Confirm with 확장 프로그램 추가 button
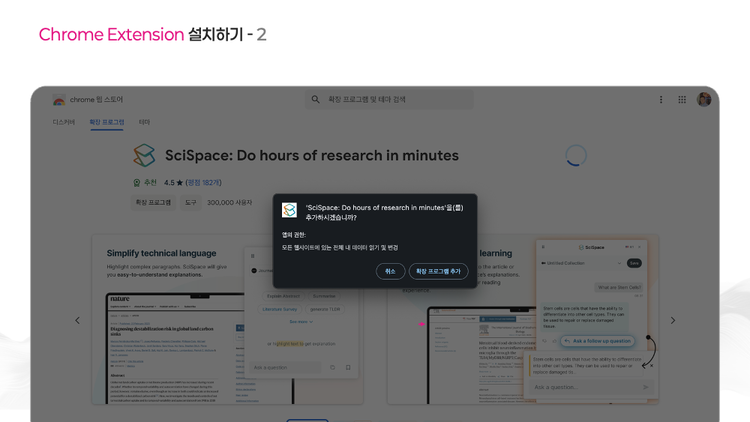The height and width of the screenshot is (422, 750). (x=438, y=271)
